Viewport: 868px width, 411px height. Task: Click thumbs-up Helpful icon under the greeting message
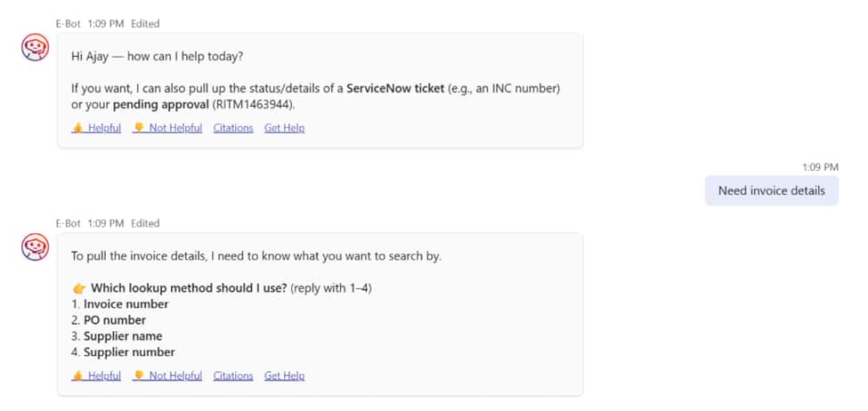pyautogui.click(x=77, y=128)
